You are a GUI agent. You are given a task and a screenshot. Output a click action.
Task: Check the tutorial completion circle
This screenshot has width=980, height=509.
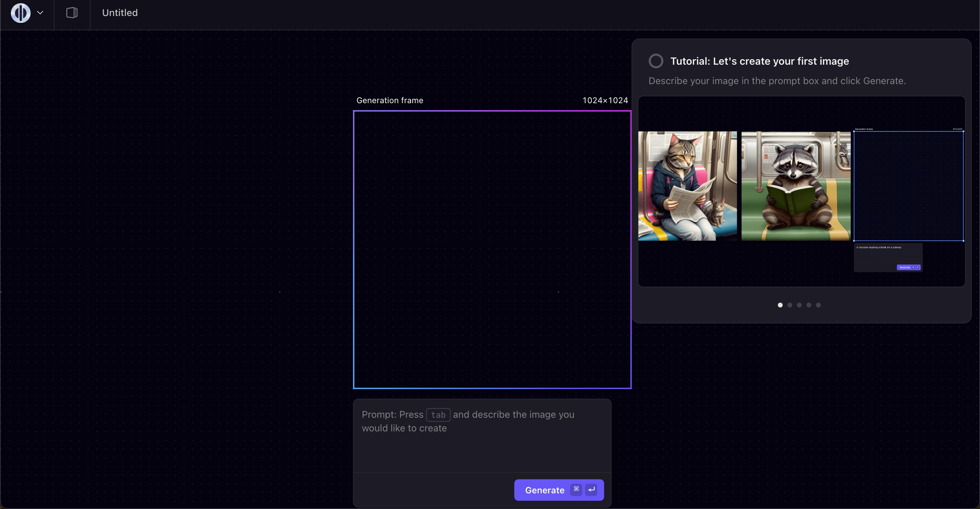655,61
